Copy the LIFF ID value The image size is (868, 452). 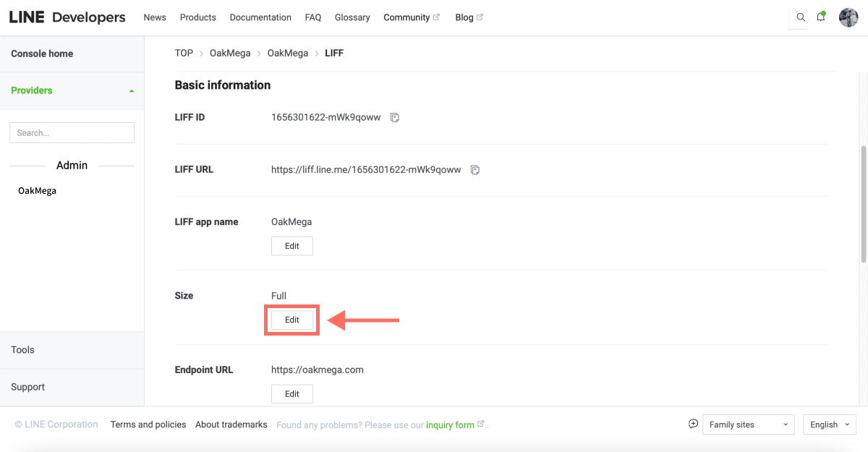click(395, 117)
